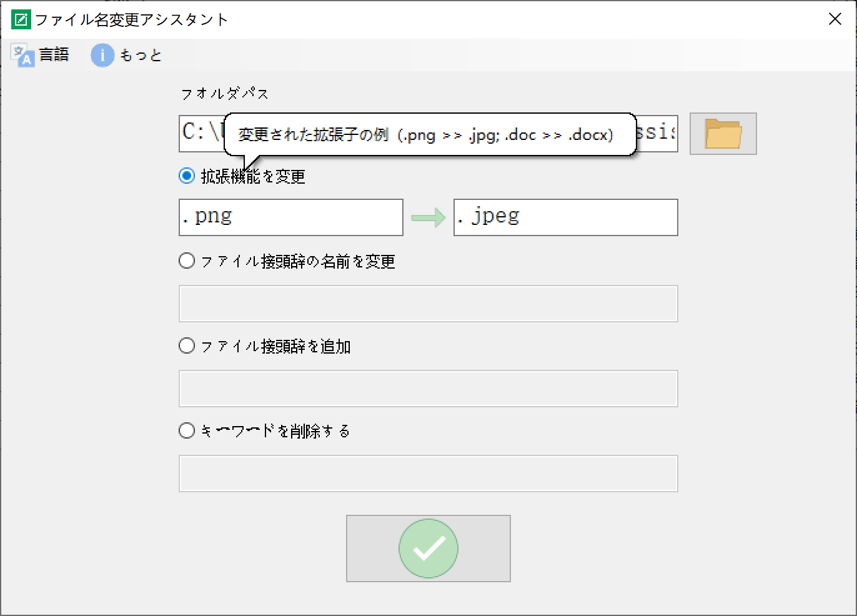Click the add file prefix input box
Screen dimensions: 857x616
coord(428,389)
